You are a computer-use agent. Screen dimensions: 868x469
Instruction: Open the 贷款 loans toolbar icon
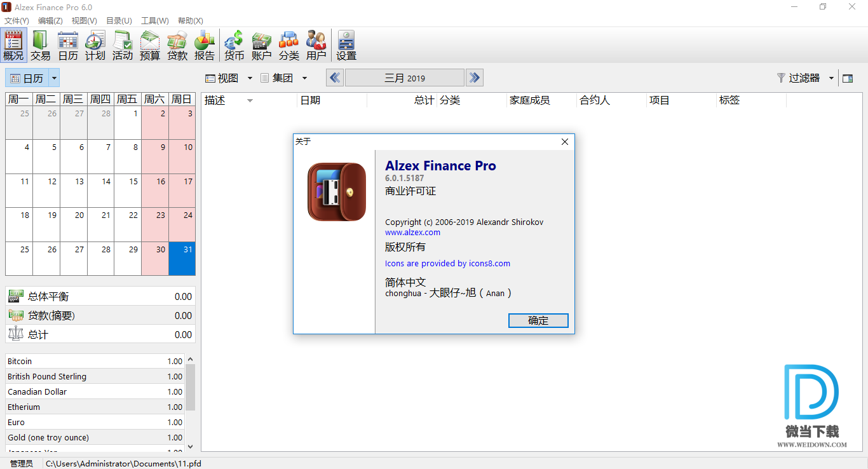[x=177, y=45]
